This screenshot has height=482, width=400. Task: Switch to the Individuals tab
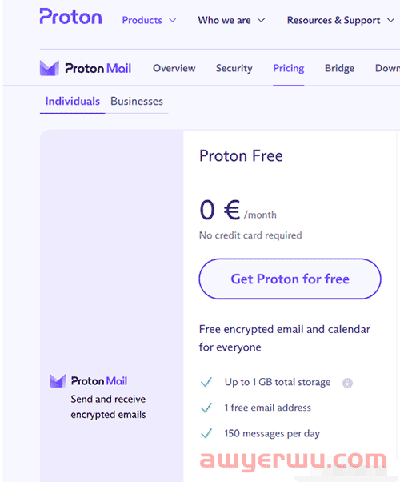point(72,101)
